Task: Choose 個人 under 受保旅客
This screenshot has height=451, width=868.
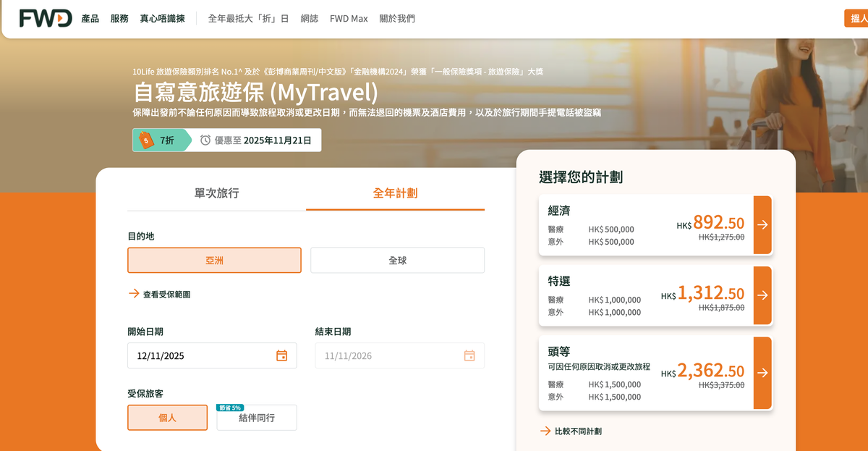Action: pyautogui.click(x=167, y=418)
